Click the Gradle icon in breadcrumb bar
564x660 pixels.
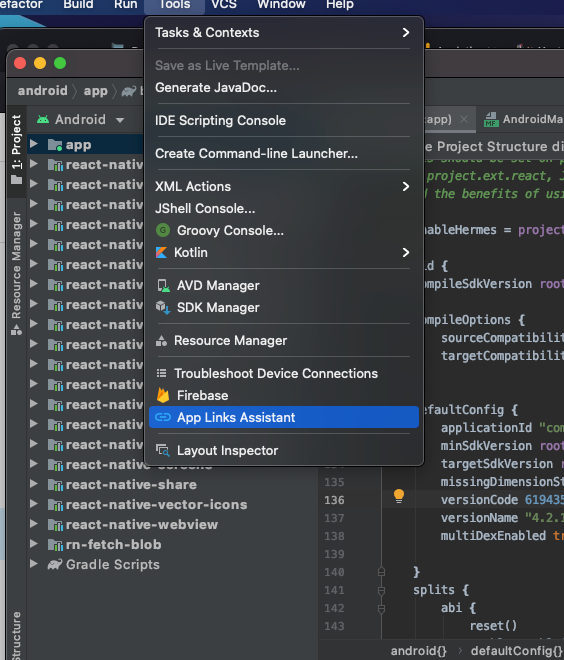[129, 90]
